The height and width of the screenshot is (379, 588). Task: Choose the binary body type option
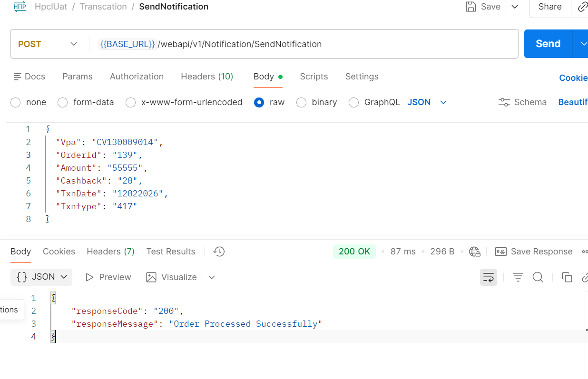click(301, 102)
